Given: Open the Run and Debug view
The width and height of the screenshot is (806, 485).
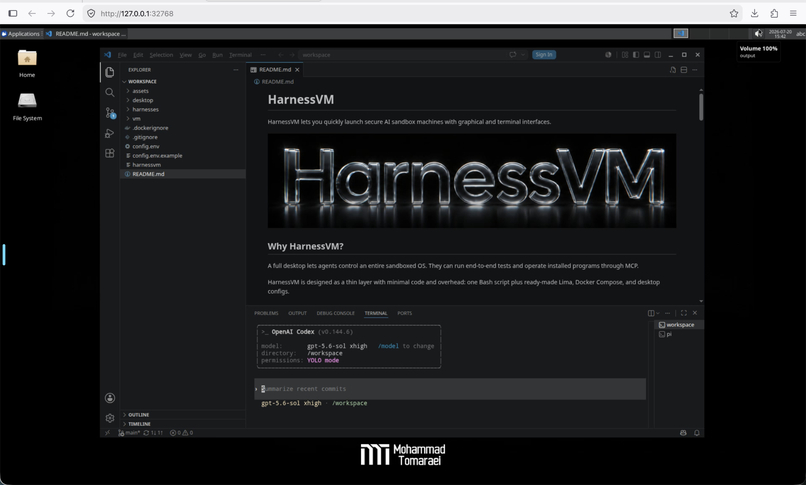Looking at the screenshot, I should pyautogui.click(x=109, y=134).
